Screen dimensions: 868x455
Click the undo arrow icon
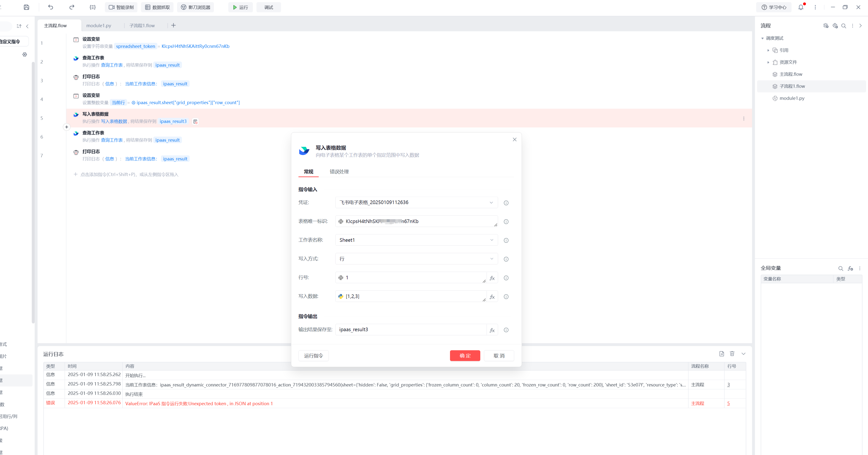pos(51,7)
